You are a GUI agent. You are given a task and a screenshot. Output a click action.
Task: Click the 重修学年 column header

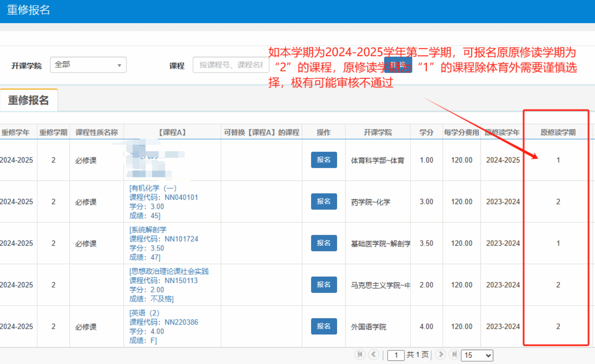tap(16, 132)
